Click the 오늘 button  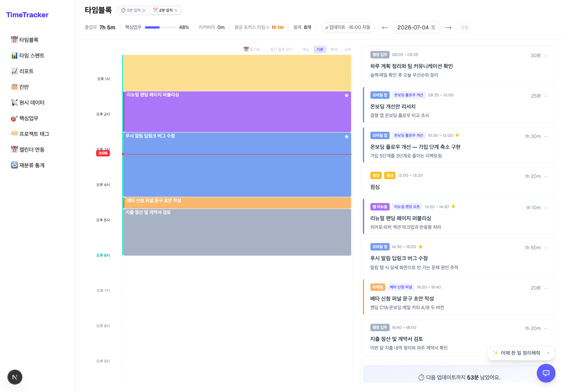point(465,27)
